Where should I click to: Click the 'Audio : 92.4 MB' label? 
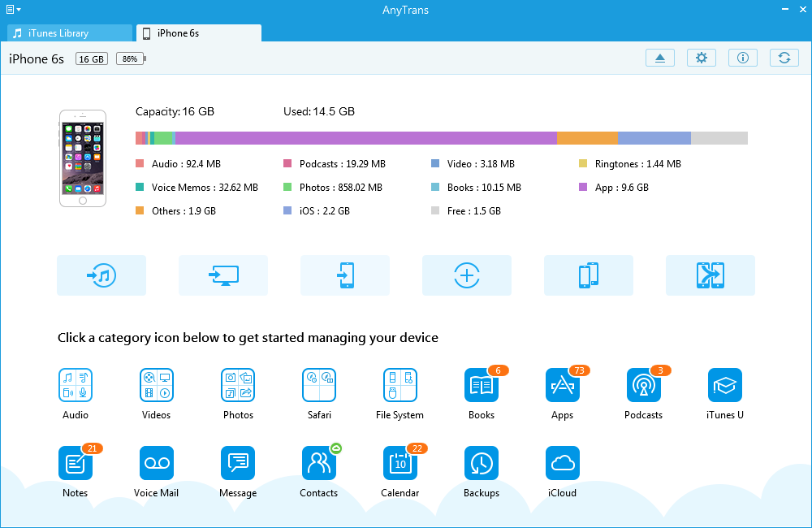[186, 164]
